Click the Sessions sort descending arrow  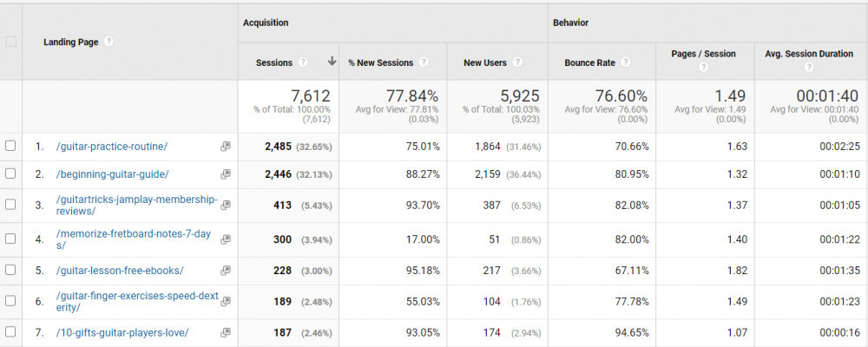tap(332, 62)
